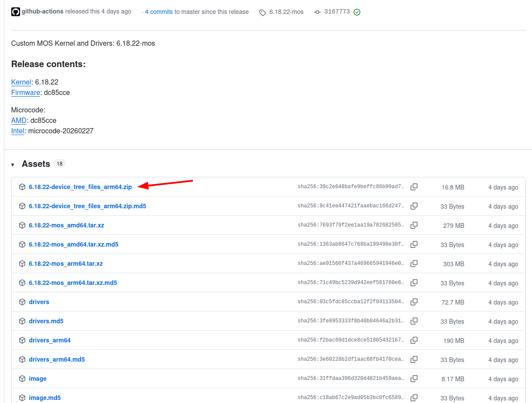532x403 pixels.
Task: Click the tag icon beside 6.18.22-mos
Action: (263, 12)
